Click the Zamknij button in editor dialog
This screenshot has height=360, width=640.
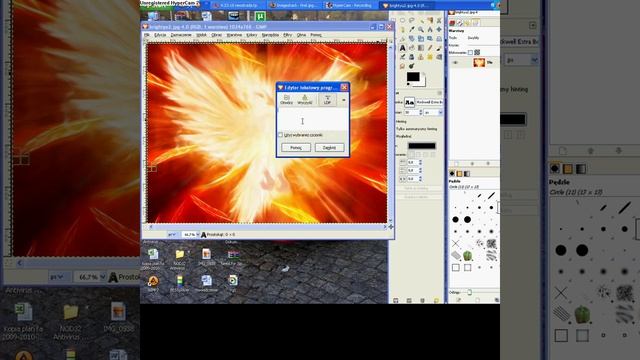point(329,147)
